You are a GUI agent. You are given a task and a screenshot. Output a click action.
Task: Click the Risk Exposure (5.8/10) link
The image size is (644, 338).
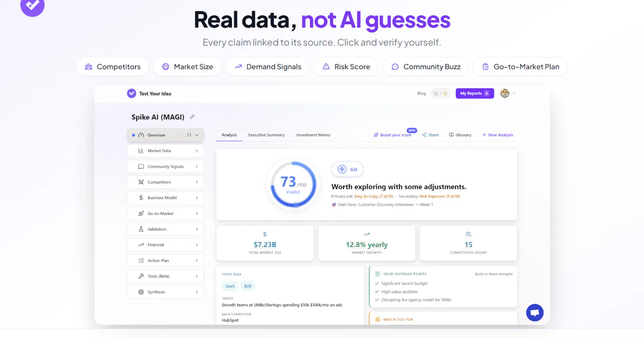(x=440, y=196)
